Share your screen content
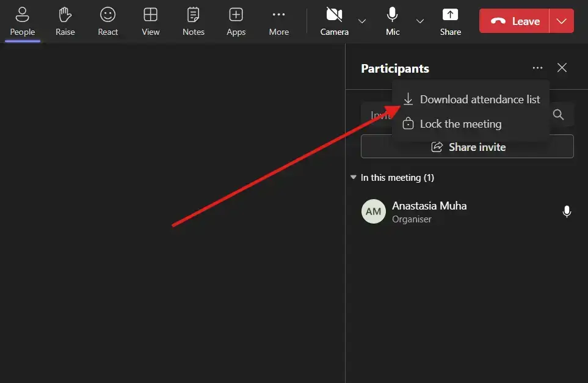This screenshot has width=588, height=383. (451, 21)
